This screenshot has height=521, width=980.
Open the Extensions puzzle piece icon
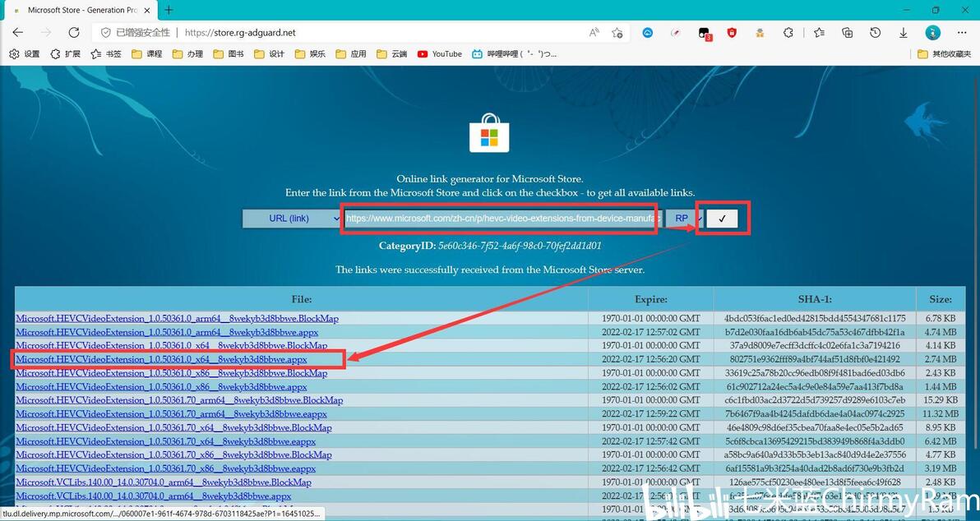click(788, 33)
